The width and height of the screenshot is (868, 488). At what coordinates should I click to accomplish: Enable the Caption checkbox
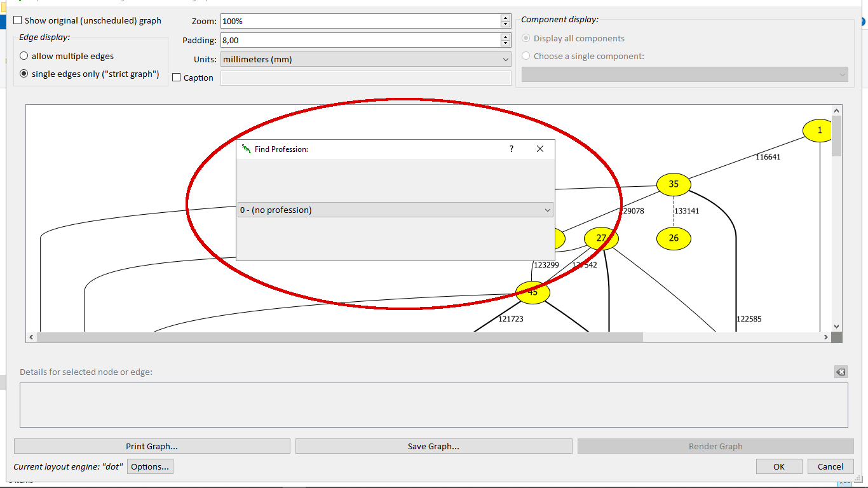[x=175, y=78]
